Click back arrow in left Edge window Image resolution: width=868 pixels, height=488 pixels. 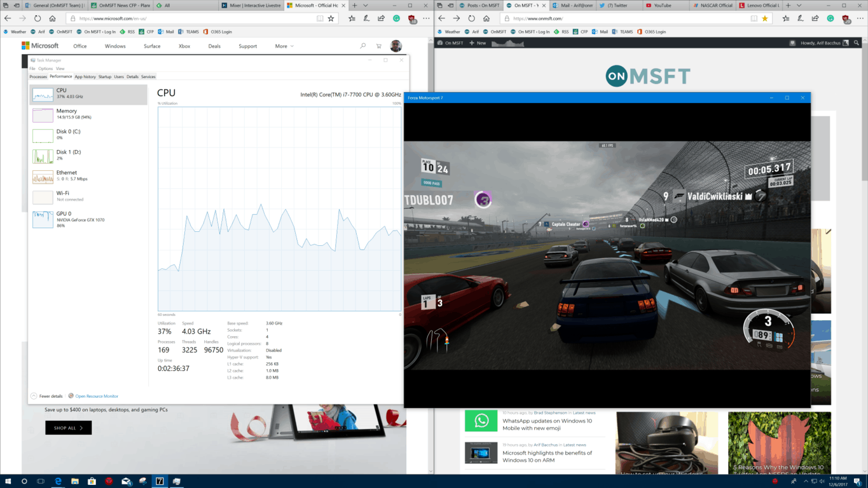(8, 18)
